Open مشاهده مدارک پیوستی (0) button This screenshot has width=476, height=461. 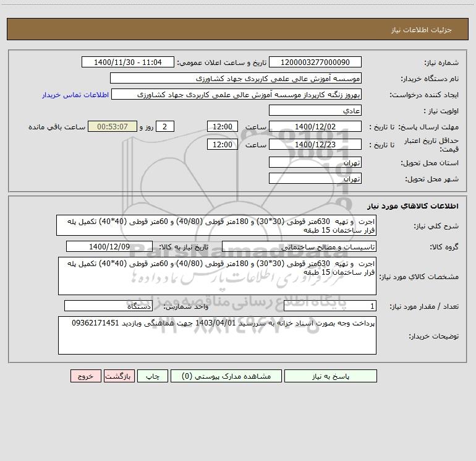point(226,376)
